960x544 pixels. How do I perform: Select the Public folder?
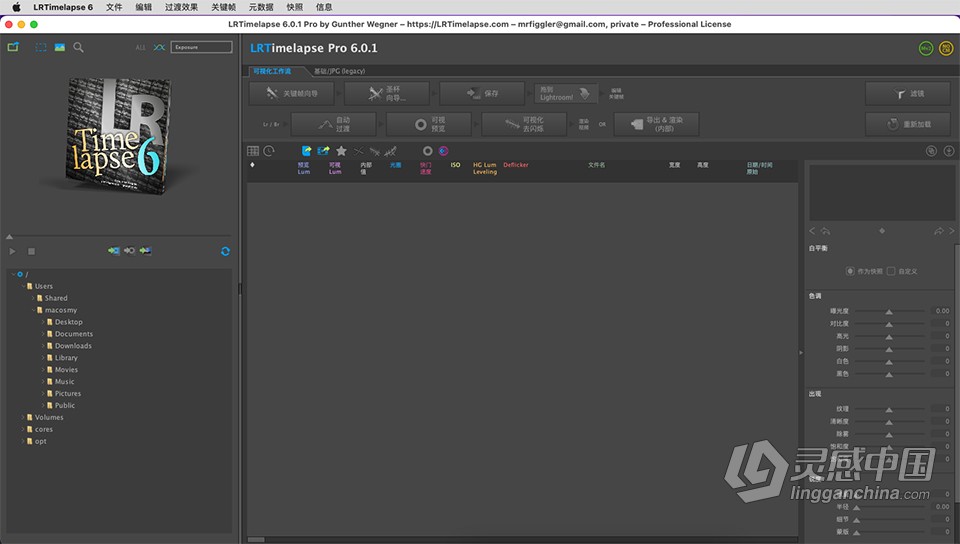pyautogui.click(x=65, y=405)
